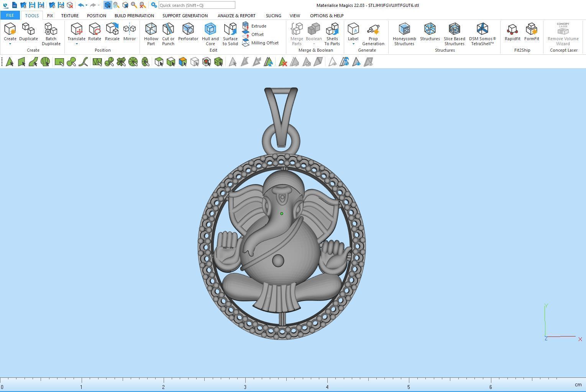Screen dimensions: 586x392
Task: Open the redo history dropdown
Action: coord(98,5)
